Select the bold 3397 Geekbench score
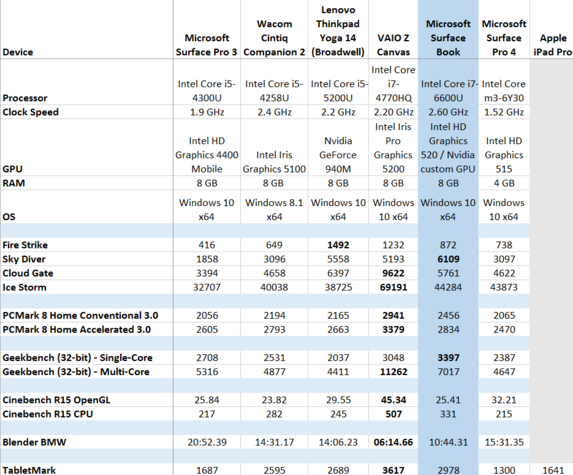573x475 pixels. [448, 358]
